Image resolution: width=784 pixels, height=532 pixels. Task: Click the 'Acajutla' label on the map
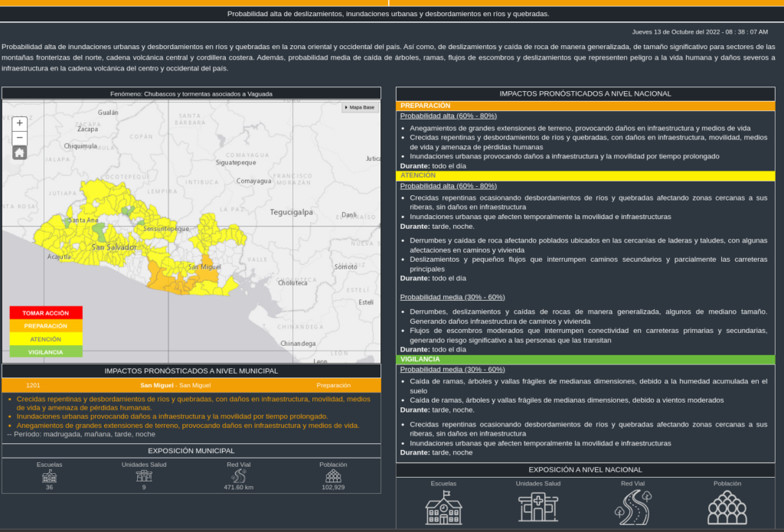[x=59, y=257]
